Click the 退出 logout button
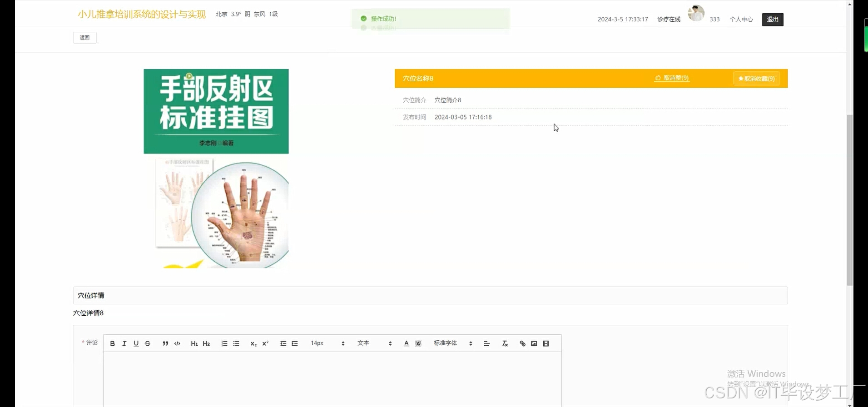The height and width of the screenshot is (407, 868). click(773, 20)
